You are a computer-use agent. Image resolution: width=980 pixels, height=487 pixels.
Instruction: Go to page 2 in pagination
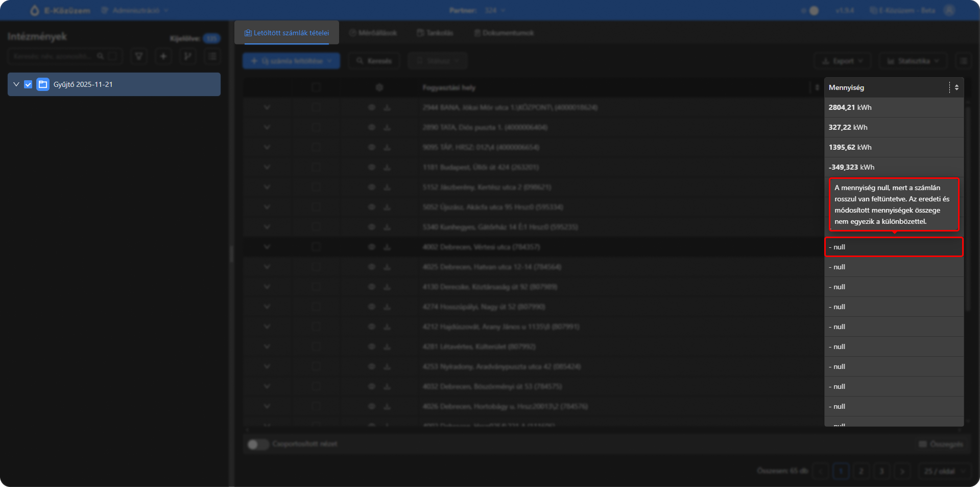(x=861, y=471)
